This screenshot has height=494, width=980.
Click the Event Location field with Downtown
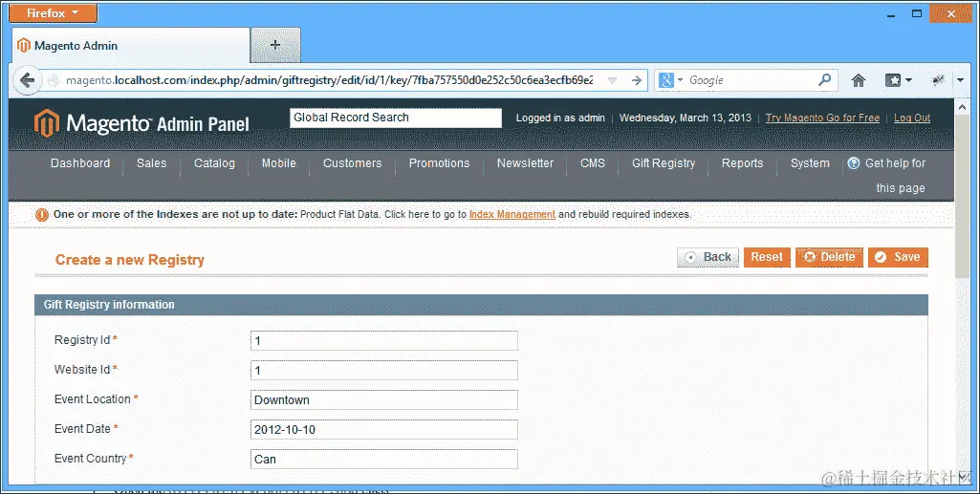383,399
